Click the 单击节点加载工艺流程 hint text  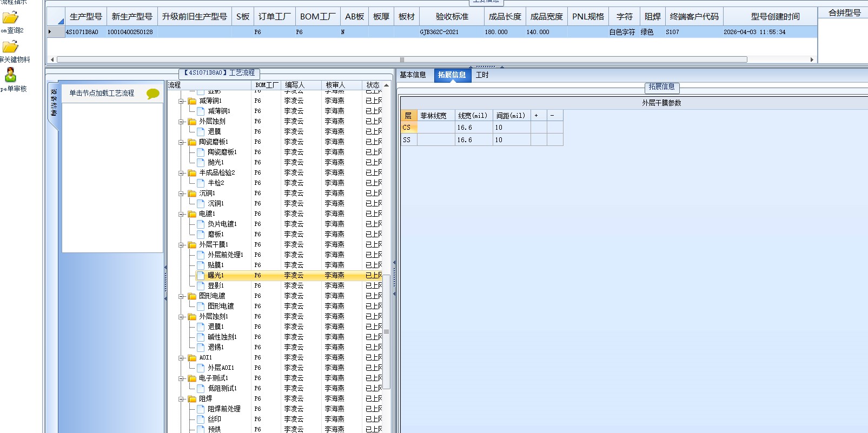coord(102,93)
